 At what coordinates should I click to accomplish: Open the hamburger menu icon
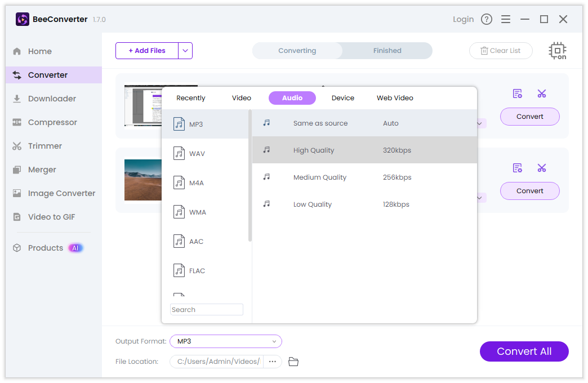506,19
